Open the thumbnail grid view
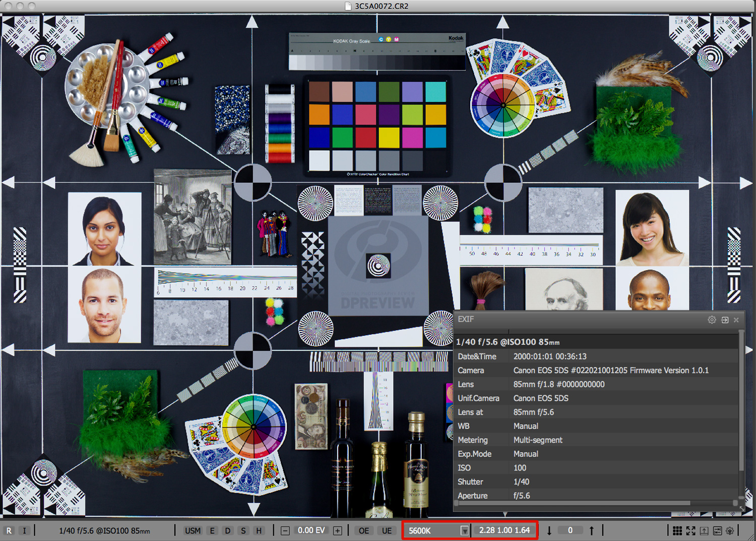The width and height of the screenshot is (756, 541). (x=677, y=530)
